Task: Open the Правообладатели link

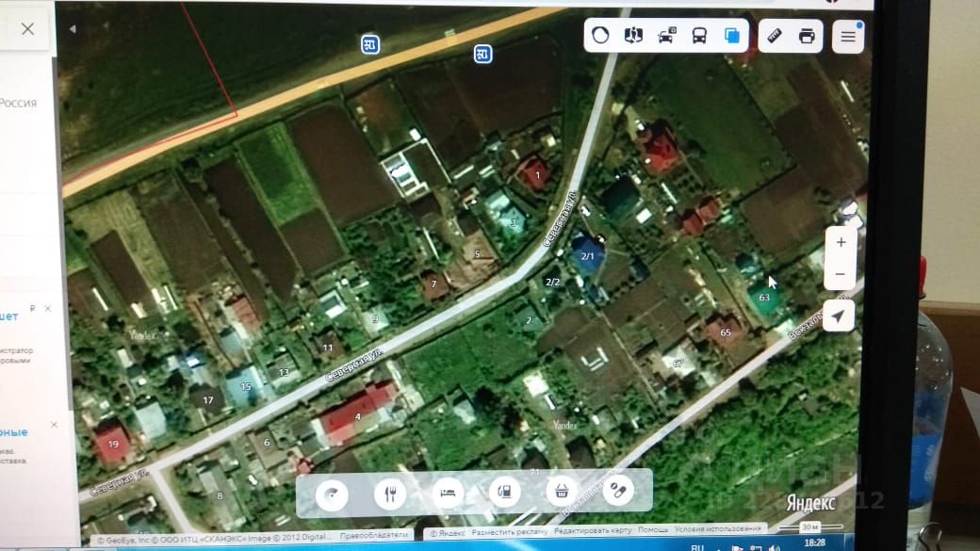Action: coord(374,536)
